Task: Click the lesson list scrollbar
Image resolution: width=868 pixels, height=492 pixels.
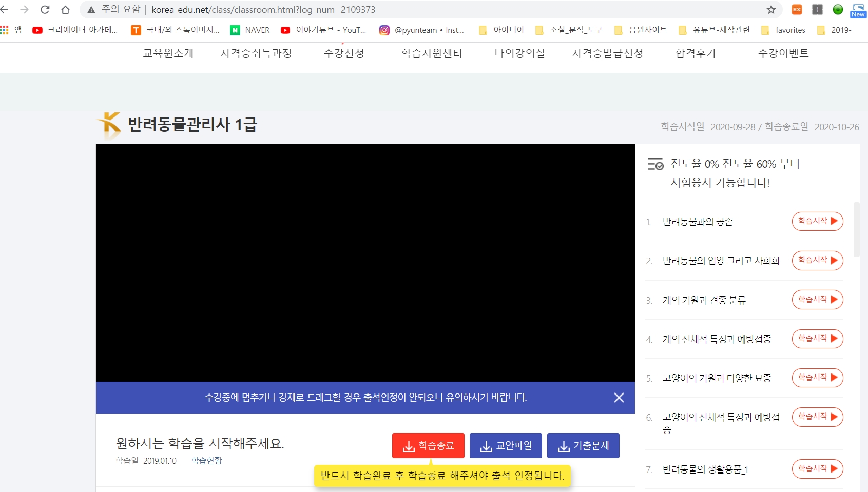Action: pos(857,229)
